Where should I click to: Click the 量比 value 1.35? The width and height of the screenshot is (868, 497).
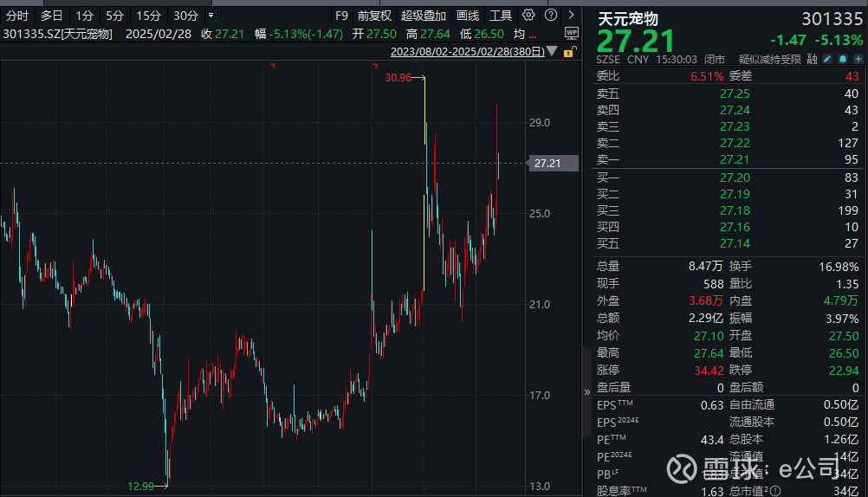click(847, 284)
